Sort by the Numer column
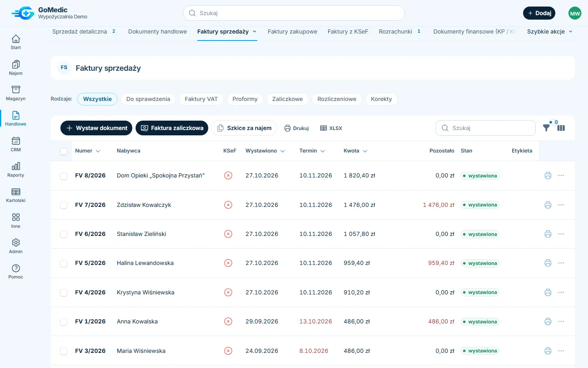588x368 pixels. pyautogui.click(x=87, y=151)
